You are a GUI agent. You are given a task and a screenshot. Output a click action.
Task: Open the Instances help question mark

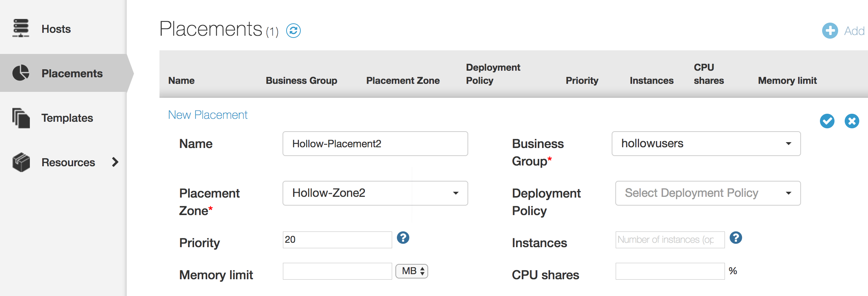735,238
